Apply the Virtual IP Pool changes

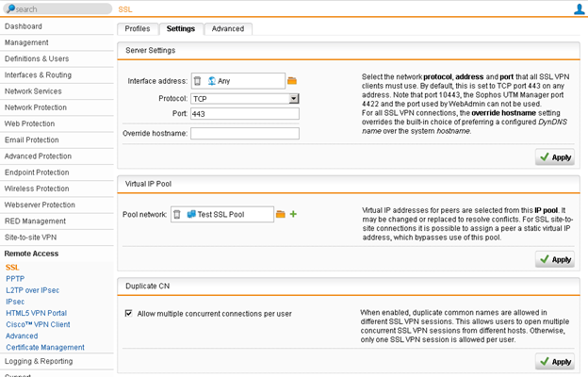click(x=554, y=259)
